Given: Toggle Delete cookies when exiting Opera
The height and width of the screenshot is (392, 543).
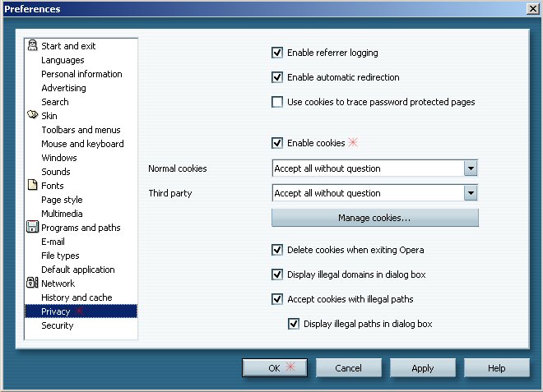Looking at the screenshot, I should (x=277, y=250).
